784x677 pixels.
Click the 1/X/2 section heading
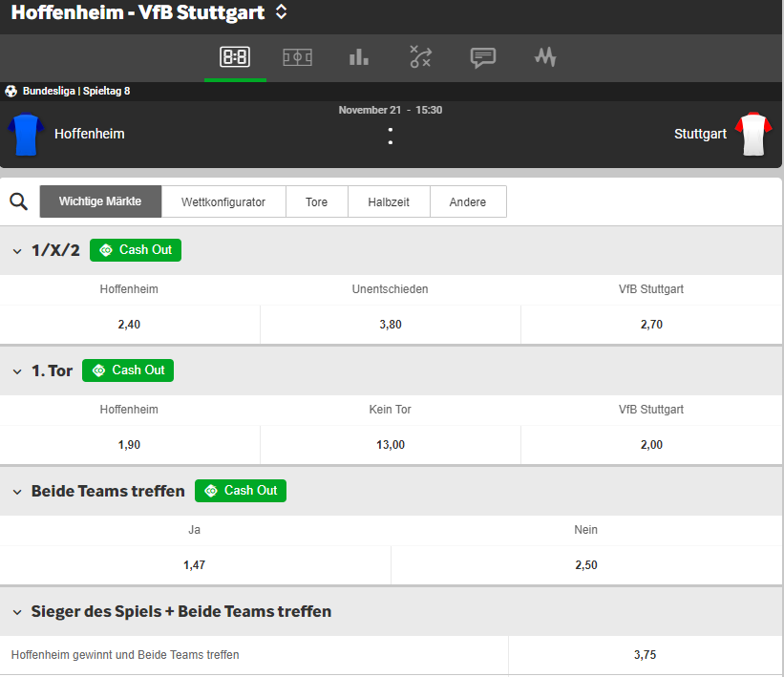[x=55, y=250]
